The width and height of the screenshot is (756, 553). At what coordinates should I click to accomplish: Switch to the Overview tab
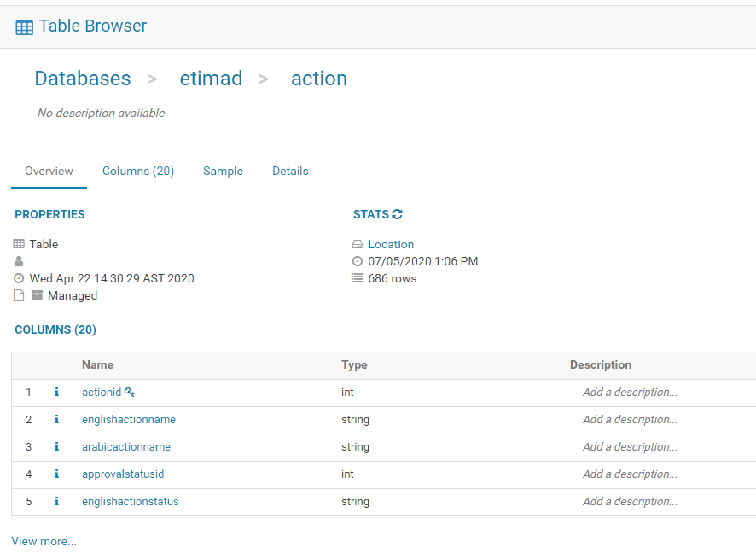click(x=49, y=172)
